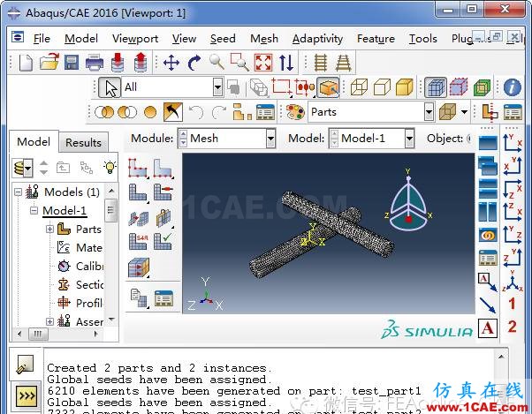Image resolution: width=532 pixels, height=414 pixels.
Task: Apply saved view number 2
Action: pos(512,327)
